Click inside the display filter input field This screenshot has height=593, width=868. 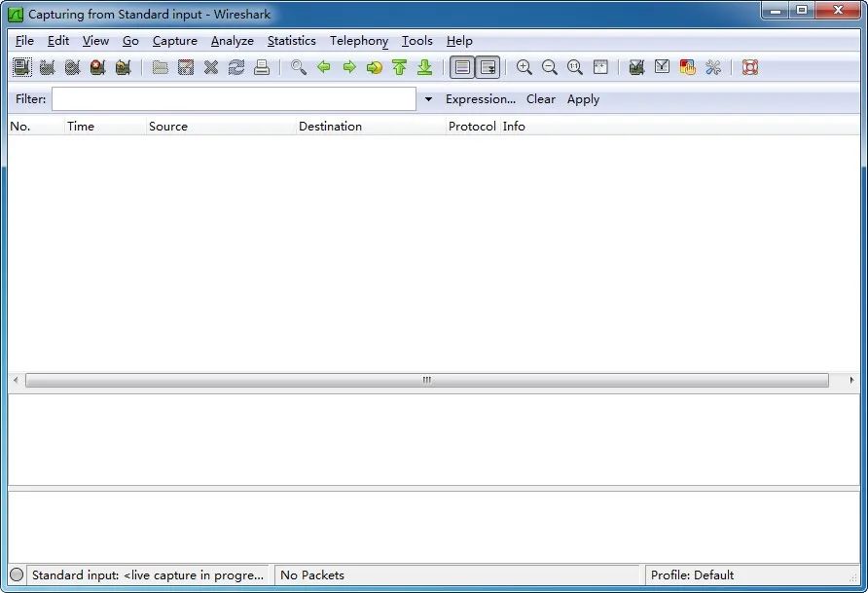click(234, 99)
